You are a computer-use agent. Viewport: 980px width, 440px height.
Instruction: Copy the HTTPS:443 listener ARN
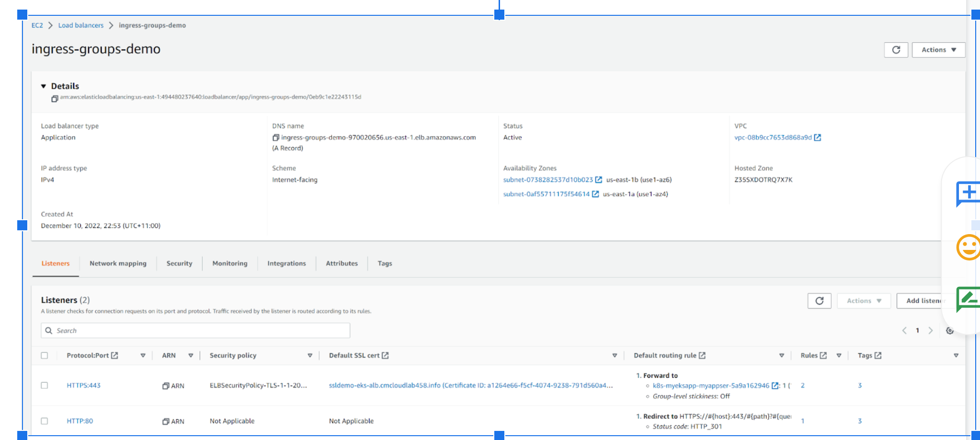[x=165, y=385]
